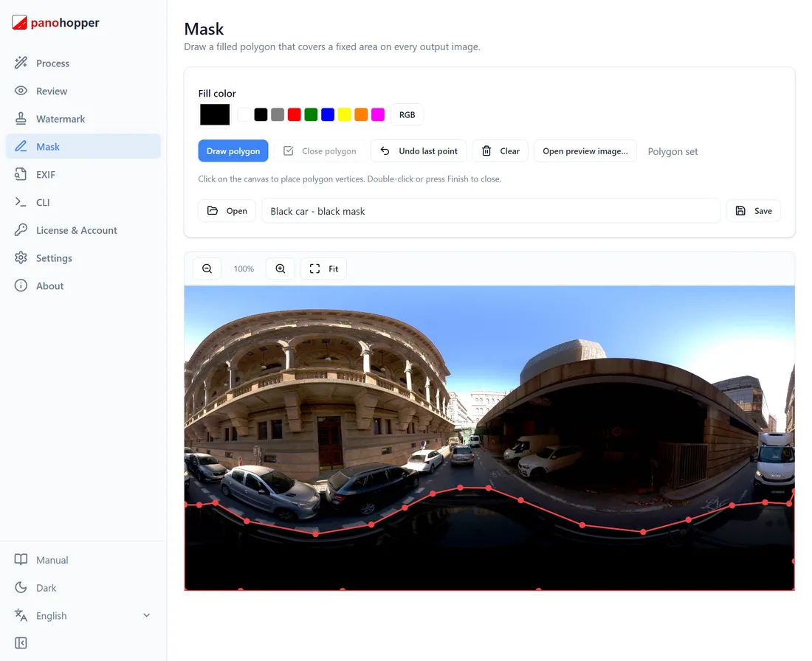Choose the orange fill color
Viewport: 812px width, 661px height.
(361, 114)
